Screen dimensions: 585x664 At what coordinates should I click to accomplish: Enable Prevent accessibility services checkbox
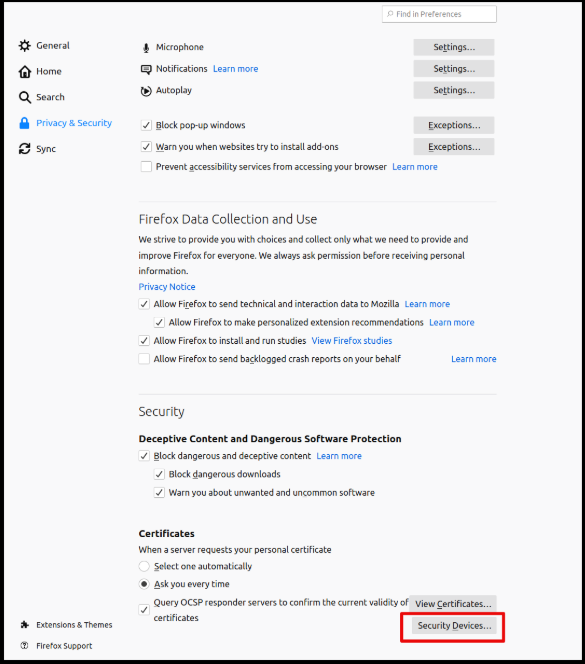click(x=146, y=166)
